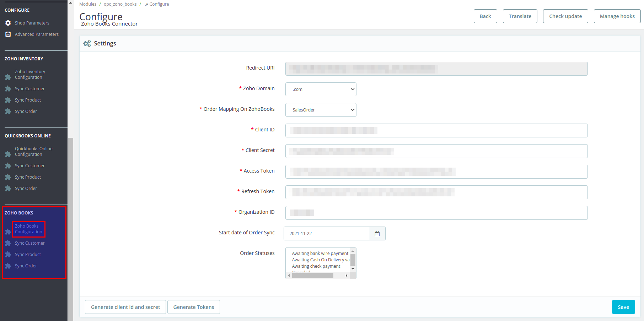Click puzzle icon beside Zoho Books Configuration
The image size is (644, 321).
coord(8,232)
